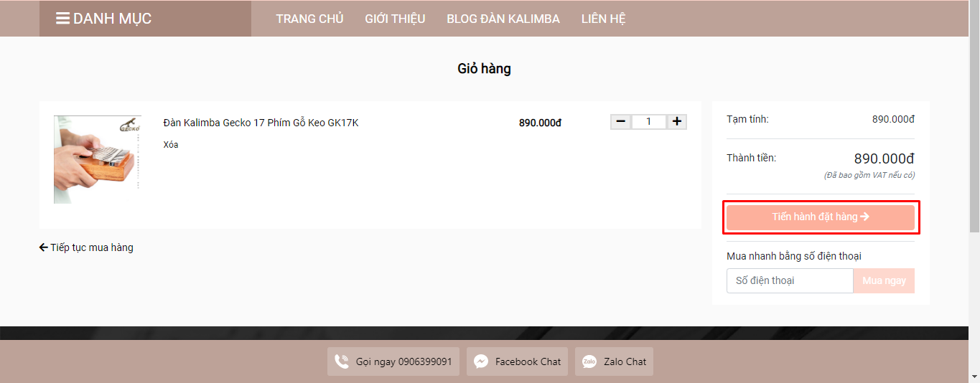980x383 pixels.
Task: Open the LIÊN HỆ contact page
Action: [603, 19]
